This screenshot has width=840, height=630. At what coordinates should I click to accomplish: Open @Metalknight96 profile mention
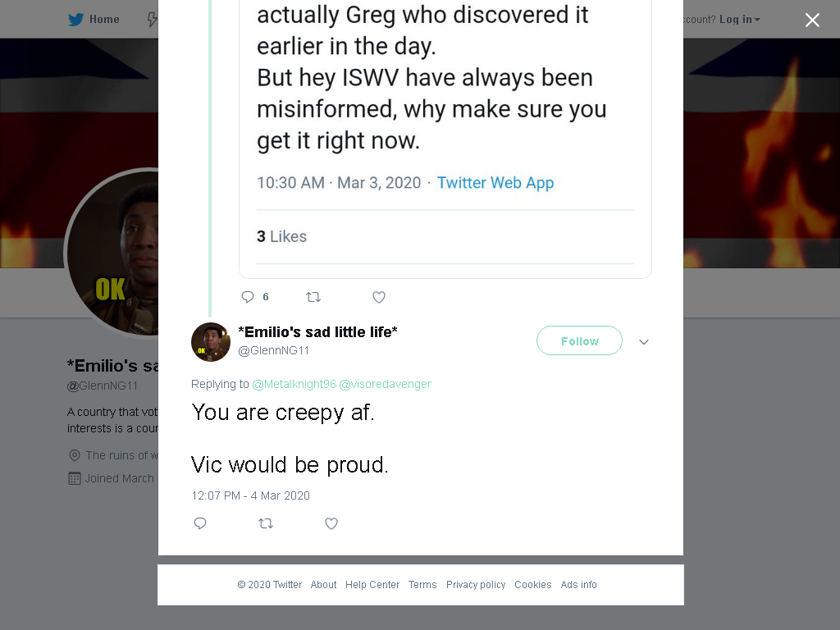[x=294, y=384]
